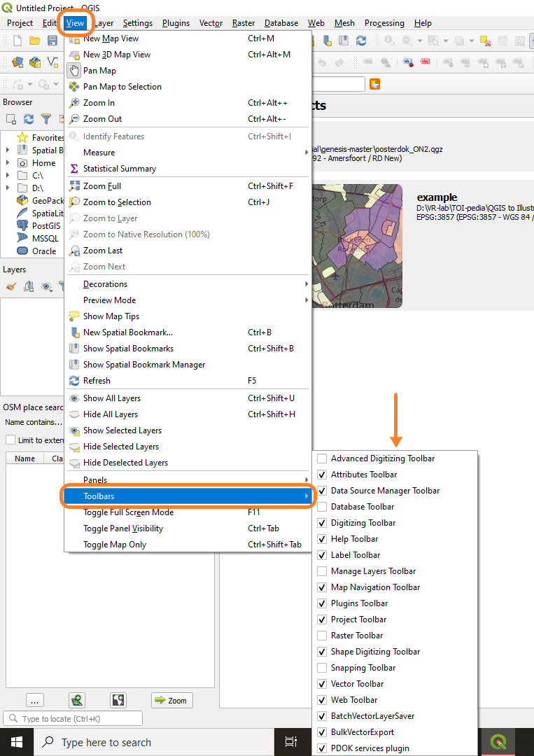The width and height of the screenshot is (534, 756).
Task: Expand Home node in Browser
Action: (x=7, y=163)
